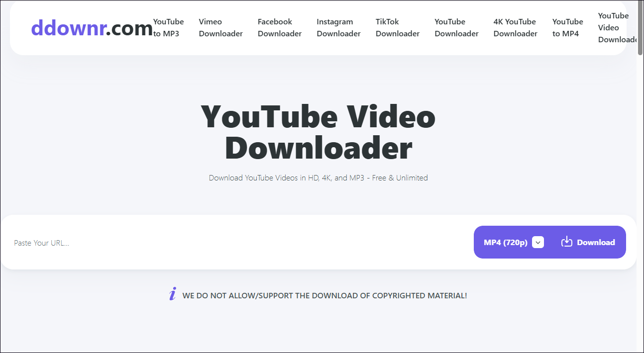Image resolution: width=644 pixels, height=353 pixels.
Task: Click the copyrighted material warning text
Action: click(325, 295)
